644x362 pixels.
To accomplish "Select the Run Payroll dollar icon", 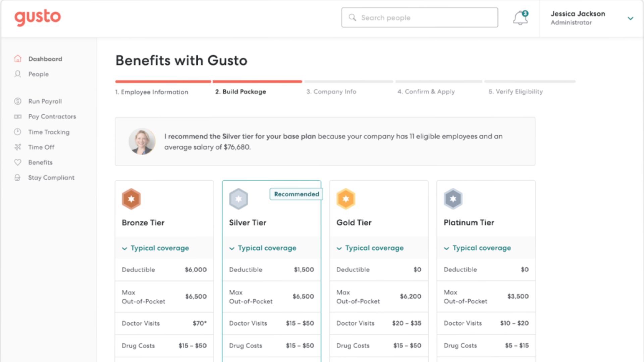I will (18, 101).
